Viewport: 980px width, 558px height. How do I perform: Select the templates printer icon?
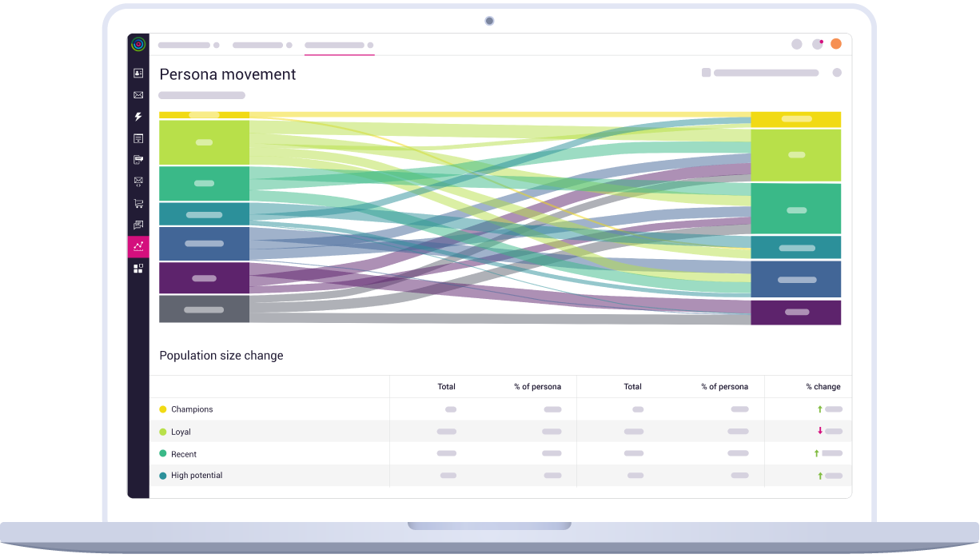[137, 159]
